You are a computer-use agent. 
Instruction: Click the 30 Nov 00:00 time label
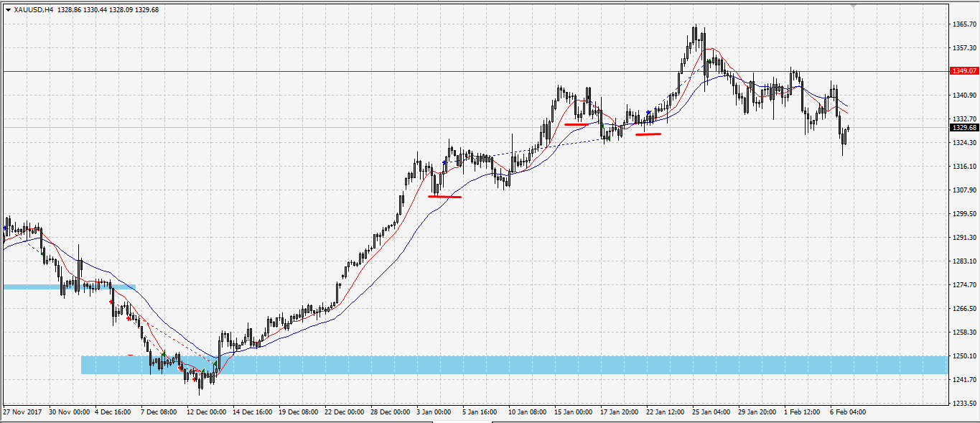[x=69, y=412]
